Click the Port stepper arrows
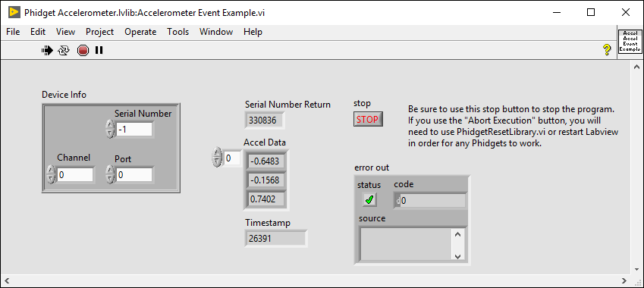This screenshot has width=644, height=288. (110, 174)
